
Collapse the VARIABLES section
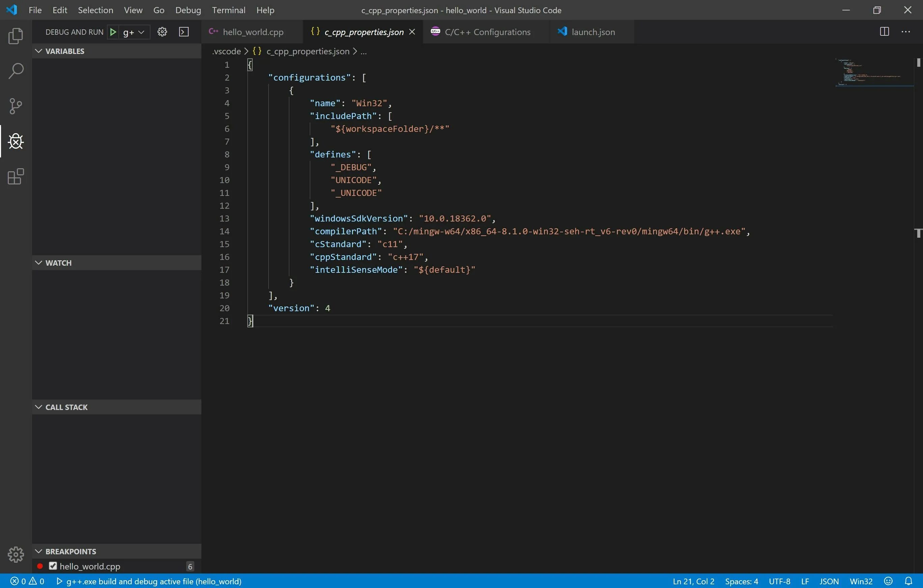point(39,51)
